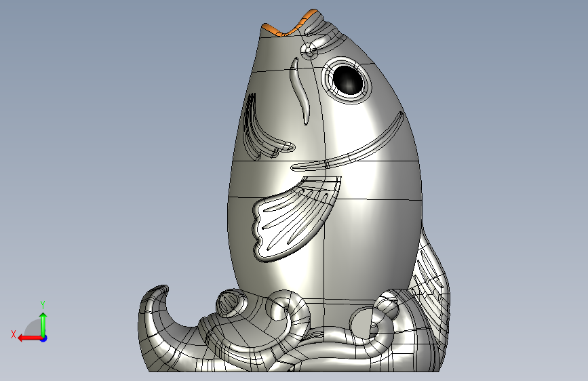This screenshot has width=588, height=381.
Task: Click the green Y axis arrow of triad
Action: pyautogui.click(x=43, y=324)
